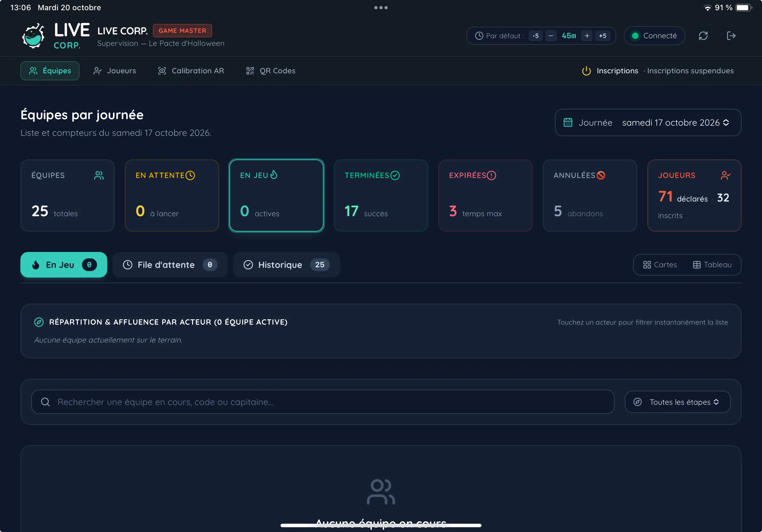The image size is (762, 532).
Task: Switch to the En Jeu list tab
Action: coord(64,265)
